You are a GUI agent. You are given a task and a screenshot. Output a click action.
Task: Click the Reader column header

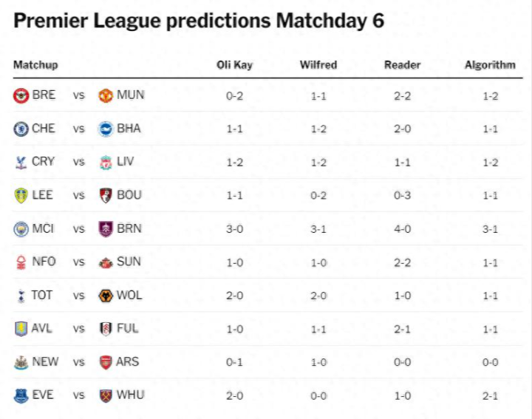(402, 65)
